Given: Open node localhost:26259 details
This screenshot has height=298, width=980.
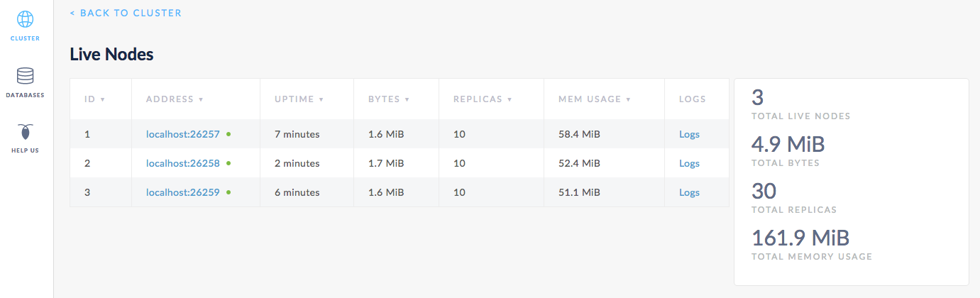Looking at the screenshot, I should [183, 192].
